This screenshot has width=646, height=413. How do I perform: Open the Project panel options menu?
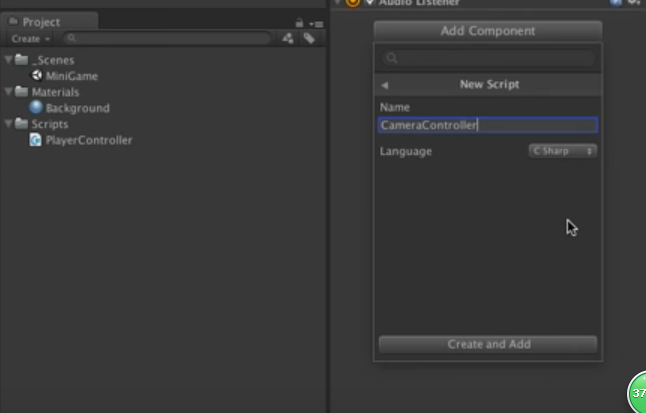tap(316, 24)
